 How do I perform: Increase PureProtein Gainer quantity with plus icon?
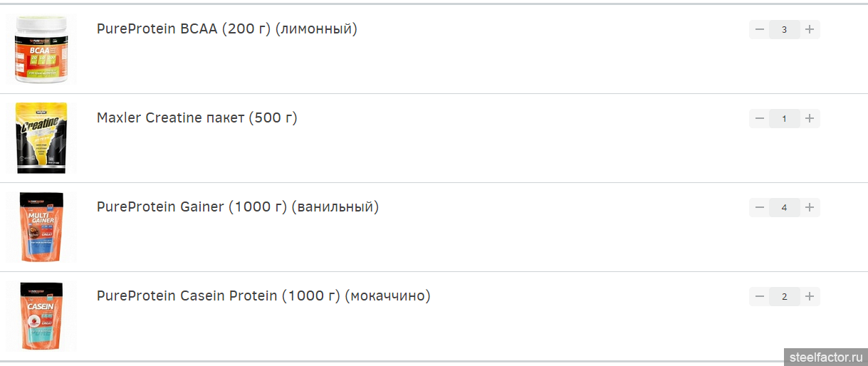[x=810, y=207]
